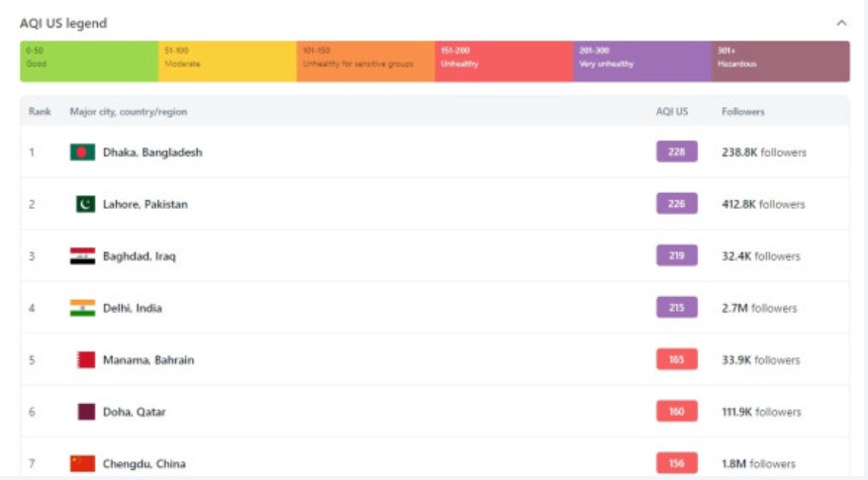Click the Qatar flag icon
The image size is (868, 480).
86,412
